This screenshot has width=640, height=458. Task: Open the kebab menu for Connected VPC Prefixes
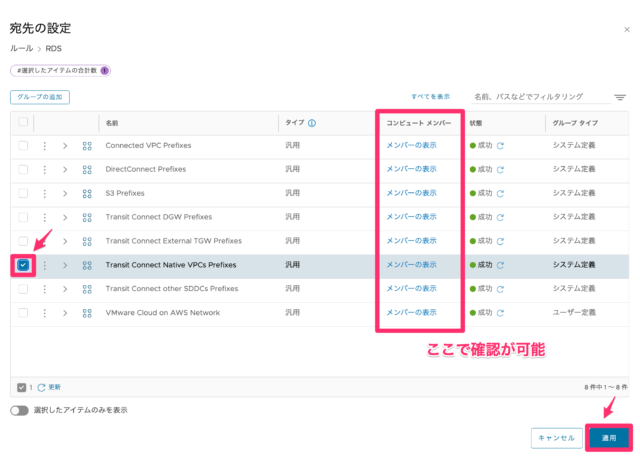point(44,146)
